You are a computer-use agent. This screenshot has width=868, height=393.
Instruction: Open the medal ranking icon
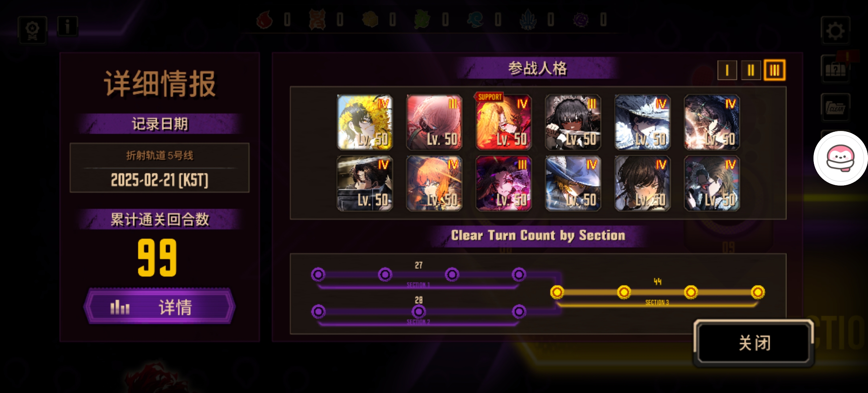32,30
